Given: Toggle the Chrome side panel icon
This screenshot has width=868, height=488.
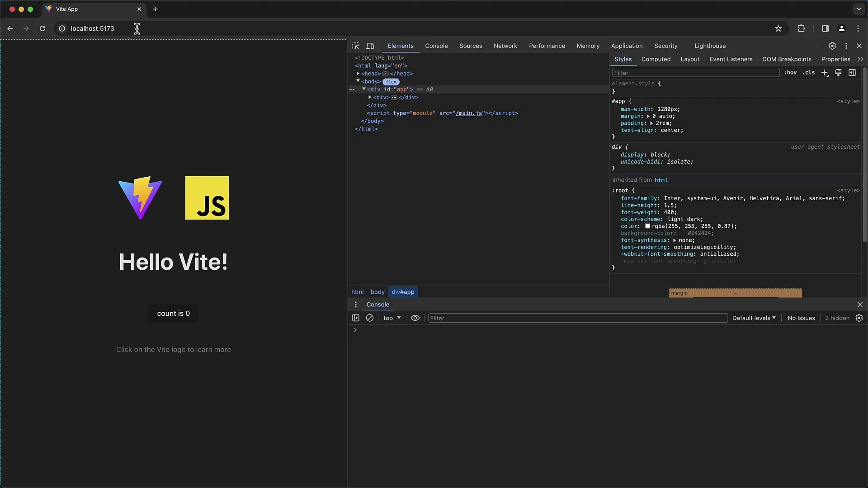Looking at the screenshot, I should [825, 28].
